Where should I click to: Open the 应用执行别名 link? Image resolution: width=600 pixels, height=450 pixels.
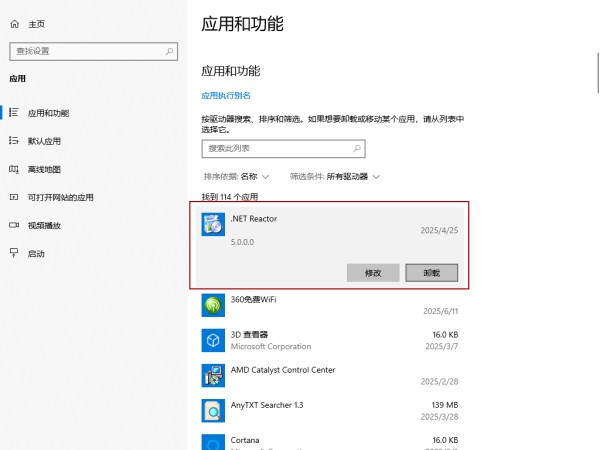226,96
